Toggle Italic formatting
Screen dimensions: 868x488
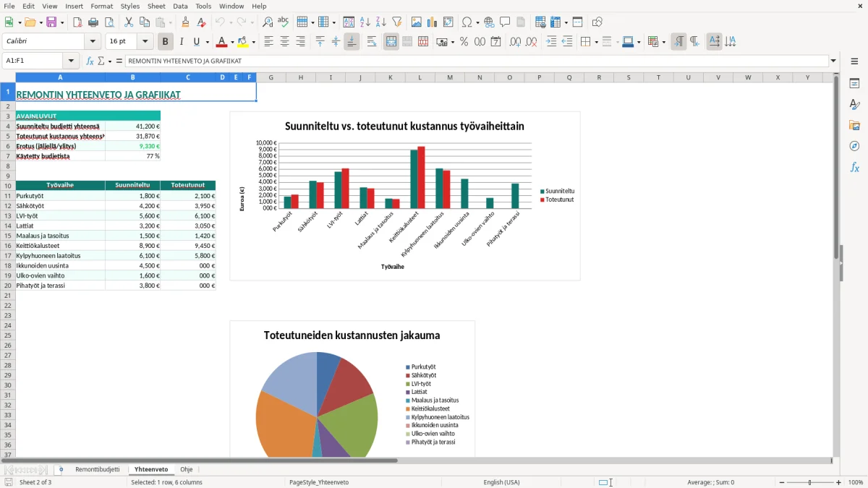182,42
